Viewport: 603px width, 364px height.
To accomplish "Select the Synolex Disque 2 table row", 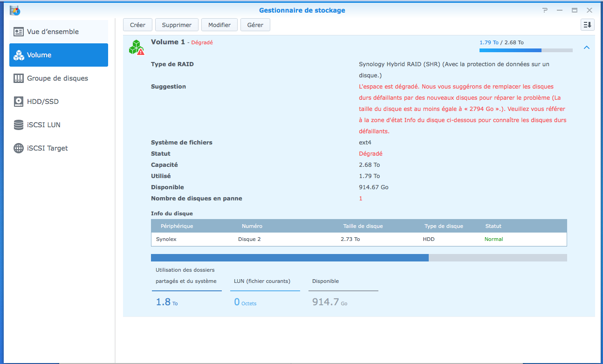I will click(359, 239).
